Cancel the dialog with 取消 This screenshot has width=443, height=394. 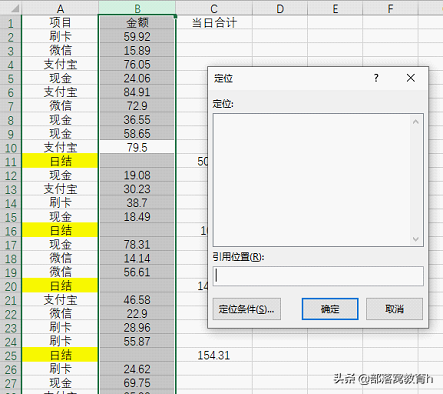tap(394, 309)
